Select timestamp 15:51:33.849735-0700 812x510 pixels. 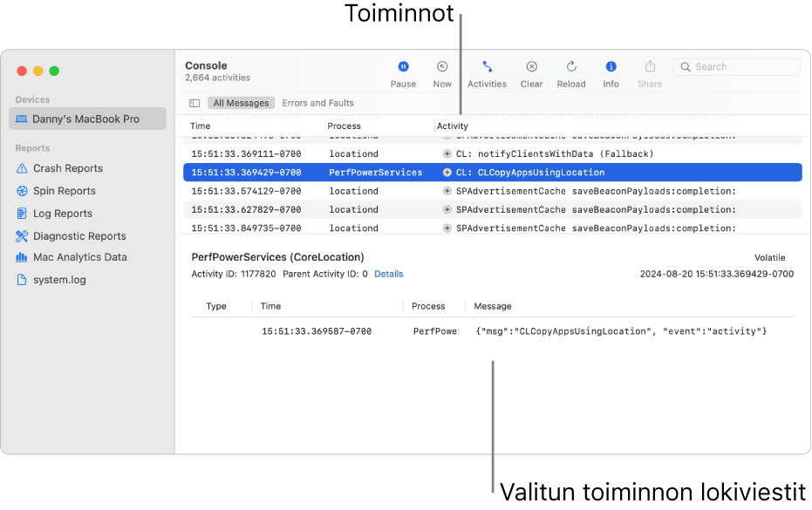pos(246,228)
